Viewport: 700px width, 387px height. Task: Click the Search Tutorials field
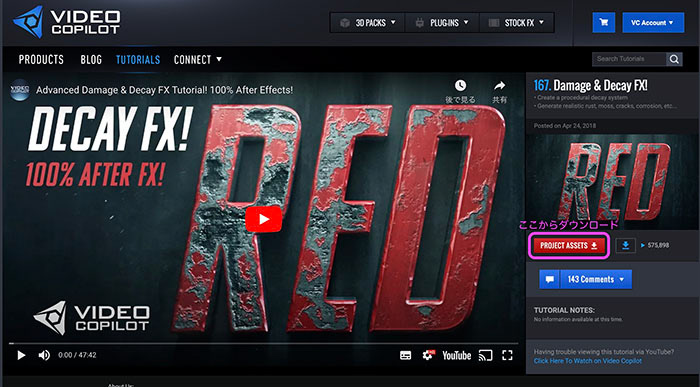[629, 59]
